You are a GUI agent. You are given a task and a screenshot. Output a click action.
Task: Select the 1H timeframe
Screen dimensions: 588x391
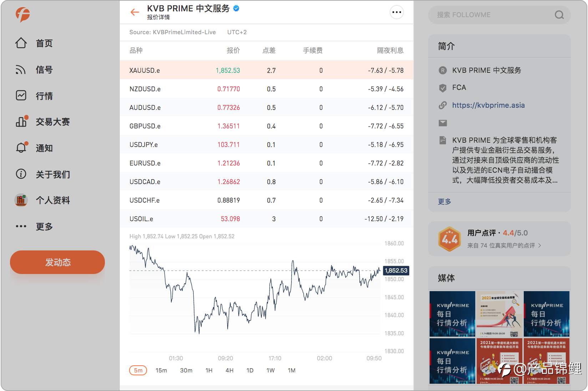click(209, 370)
